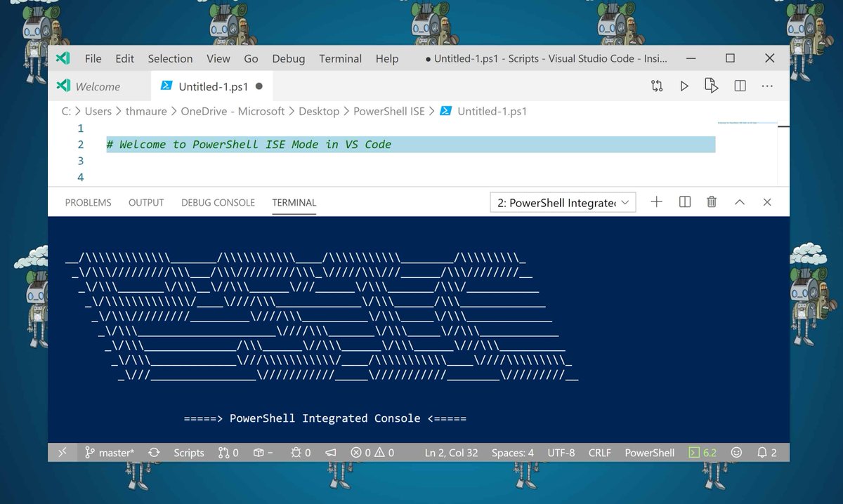Viewport: 843px width, 504px height.
Task: Split the terminal pane
Action: coord(685,202)
